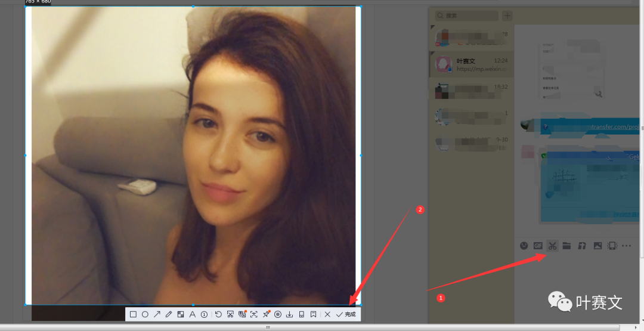The image size is (644, 331).
Task: Click the 搜索 search box in chat list
Action: (467, 16)
